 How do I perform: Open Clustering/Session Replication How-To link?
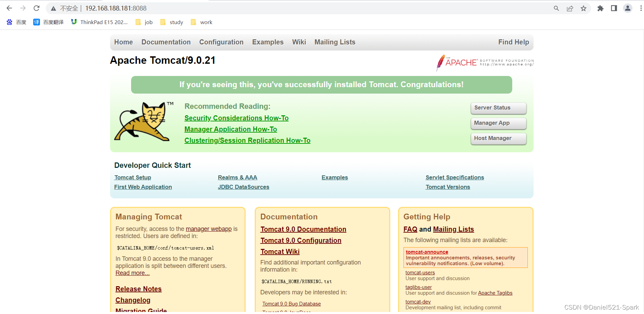247,140
